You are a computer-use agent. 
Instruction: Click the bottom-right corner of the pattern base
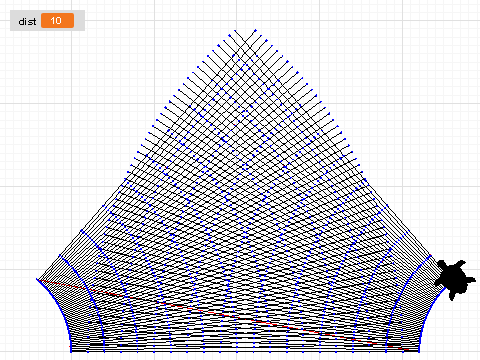click(418, 351)
